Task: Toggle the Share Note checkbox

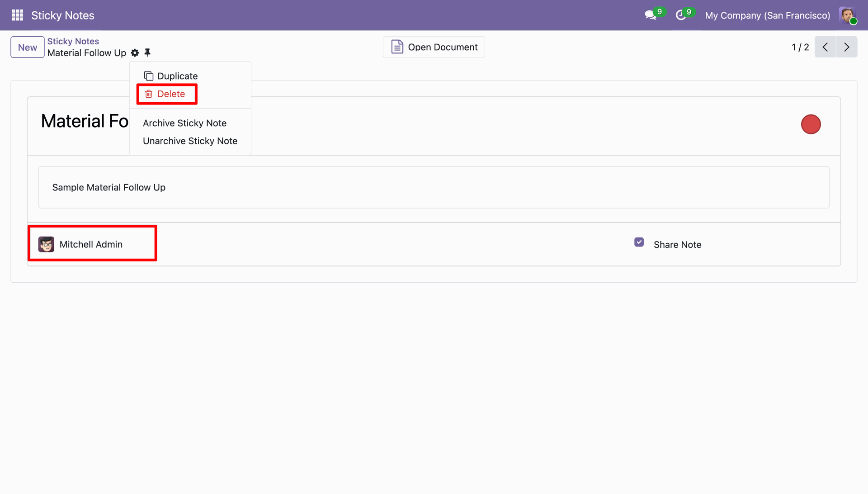Action: 639,242
